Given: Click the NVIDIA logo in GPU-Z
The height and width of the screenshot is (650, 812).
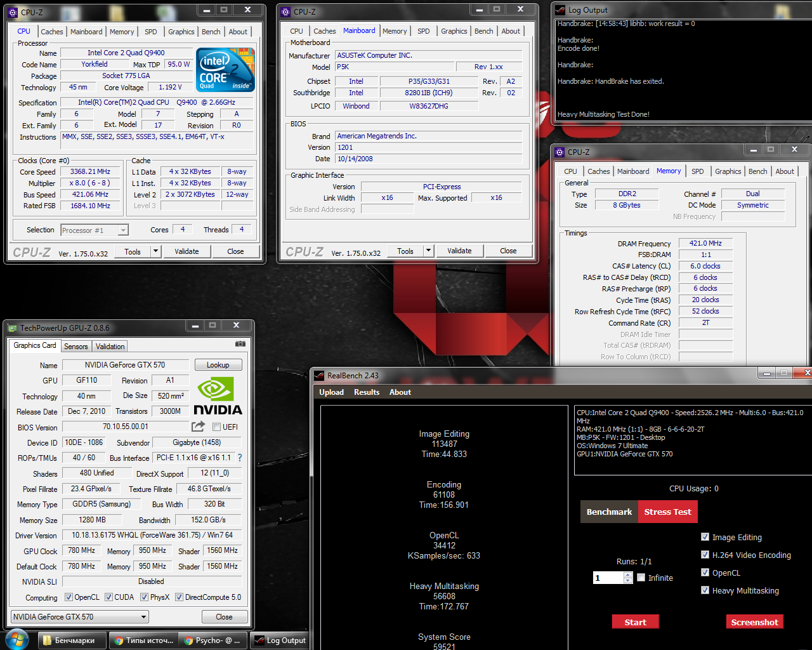Looking at the screenshot, I should pos(218,396).
